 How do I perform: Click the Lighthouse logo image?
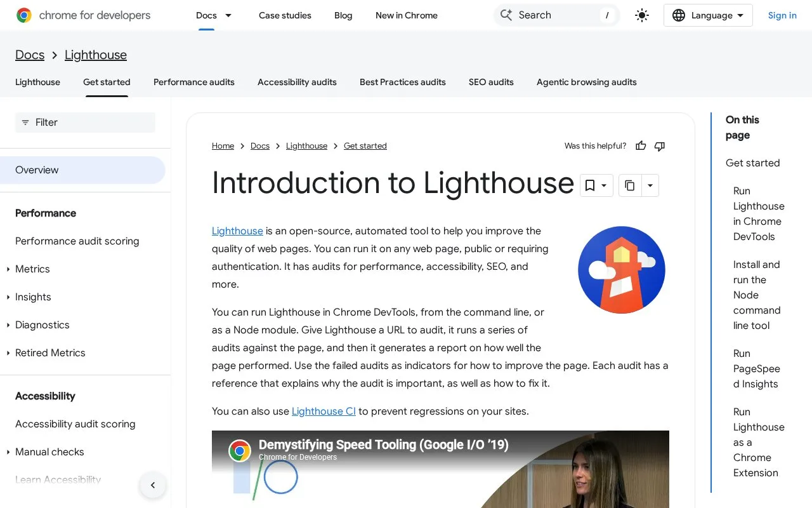[622, 270]
